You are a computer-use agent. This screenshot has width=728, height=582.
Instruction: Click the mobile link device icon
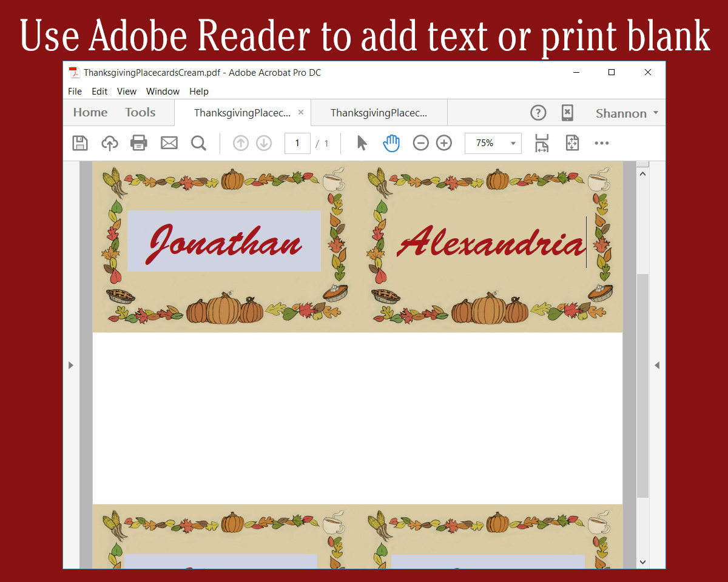(567, 113)
